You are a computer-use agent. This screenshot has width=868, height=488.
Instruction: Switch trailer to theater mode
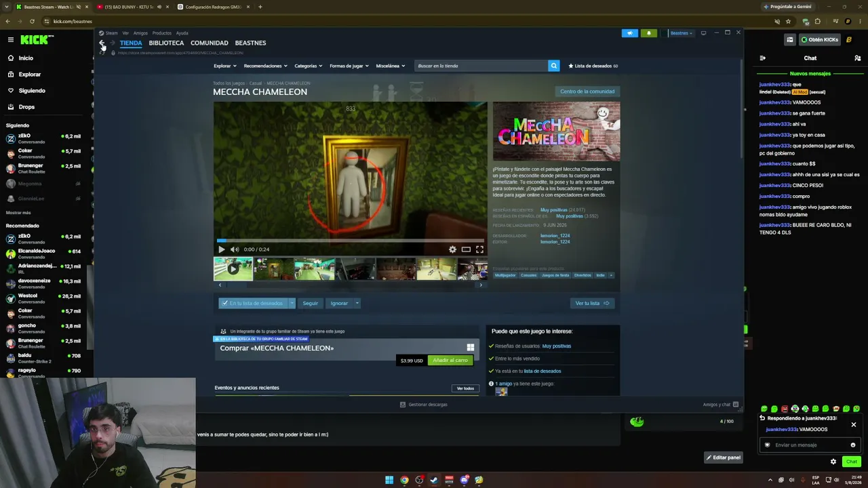466,249
